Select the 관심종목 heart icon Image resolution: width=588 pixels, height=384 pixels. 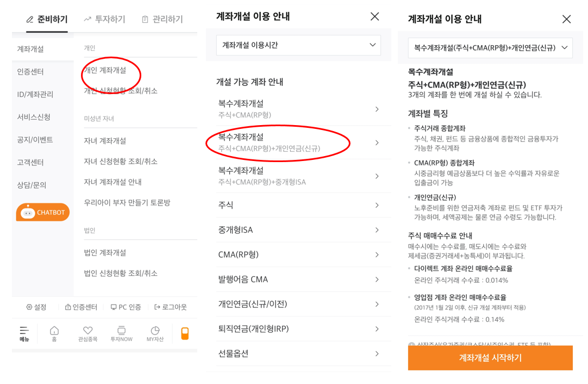point(87,333)
